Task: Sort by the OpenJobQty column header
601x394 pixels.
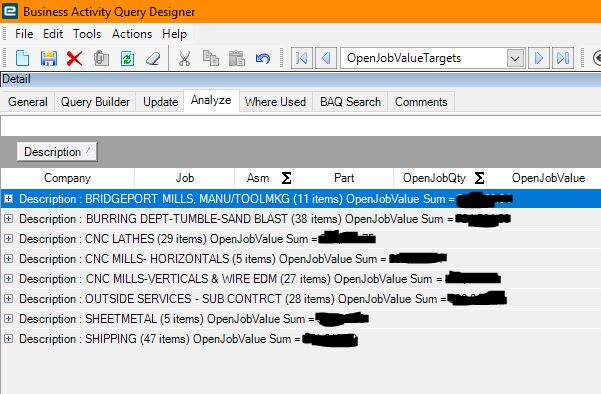Action: coord(434,178)
